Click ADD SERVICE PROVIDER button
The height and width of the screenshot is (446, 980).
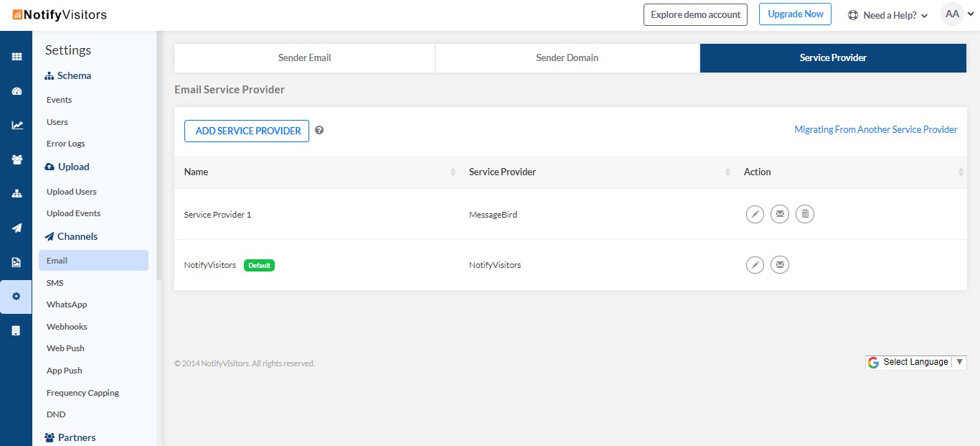(248, 131)
